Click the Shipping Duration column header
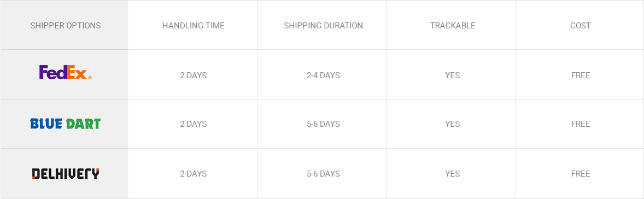The height and width of the screenshot is (199, 644). coord(323,26)
